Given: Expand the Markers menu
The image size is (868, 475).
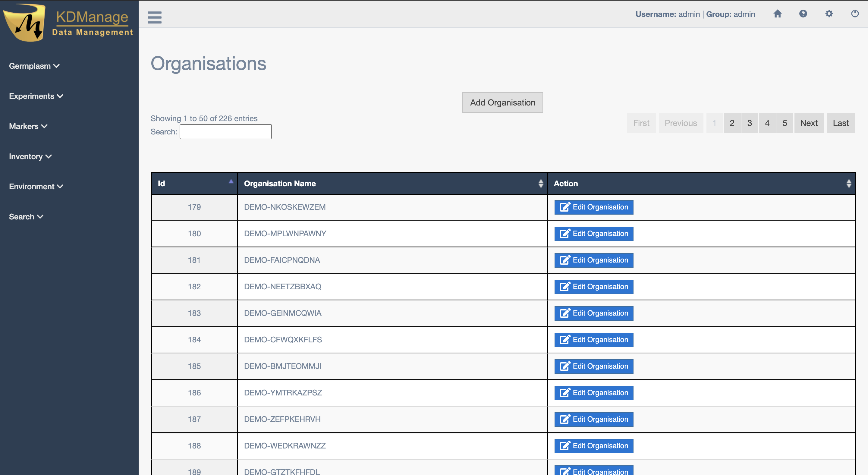Looking at the screenshot, I should point(28,126).
